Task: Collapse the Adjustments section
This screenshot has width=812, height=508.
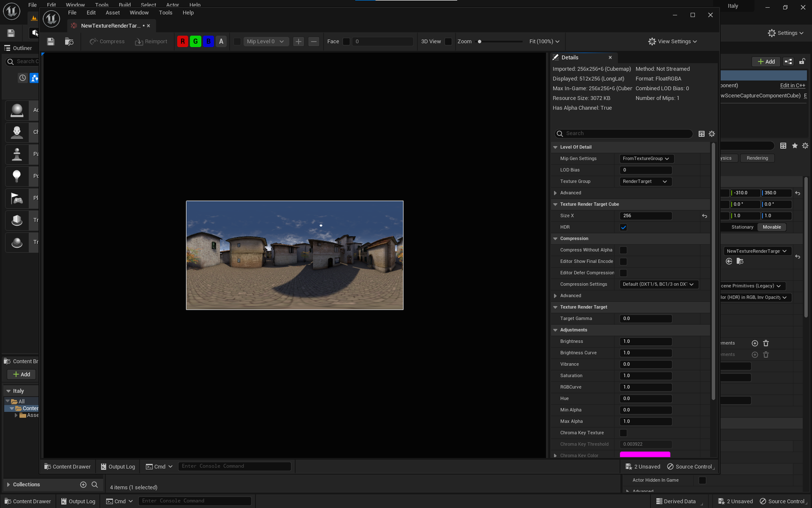Action: tap(555, 330)
